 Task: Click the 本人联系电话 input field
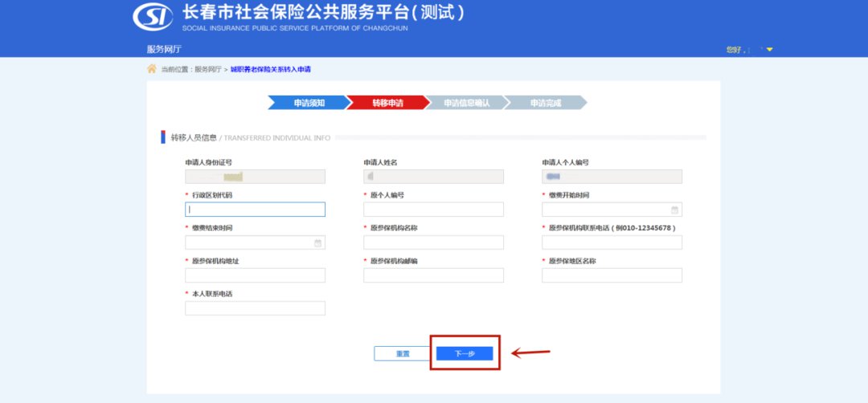pyautogui.click(x=255, y=308)
